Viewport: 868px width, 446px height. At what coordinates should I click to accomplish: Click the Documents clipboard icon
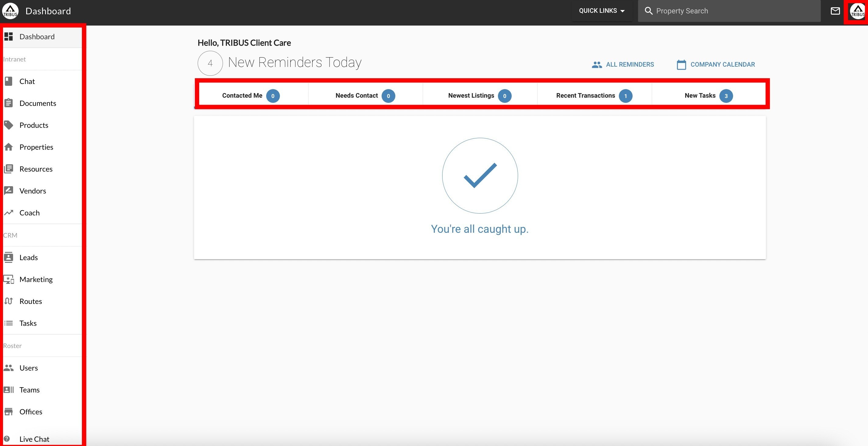tap(9, 103)
